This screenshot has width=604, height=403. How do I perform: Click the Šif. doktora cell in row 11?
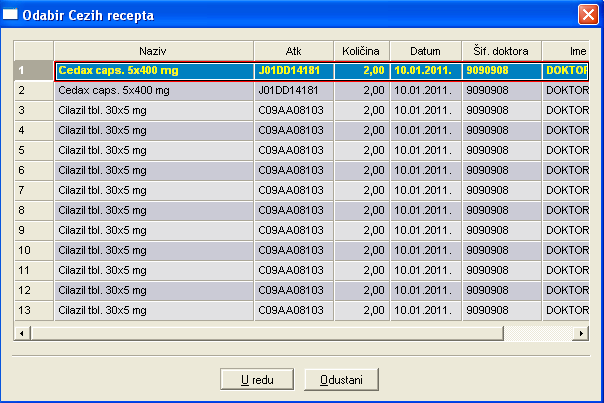[501, 271]
